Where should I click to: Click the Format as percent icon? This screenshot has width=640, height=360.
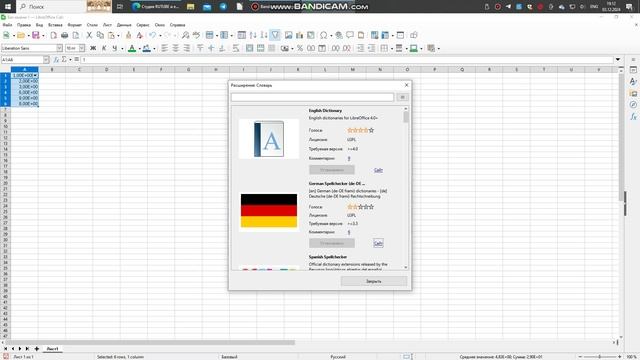pyautogui.click(x=300, y=48)
